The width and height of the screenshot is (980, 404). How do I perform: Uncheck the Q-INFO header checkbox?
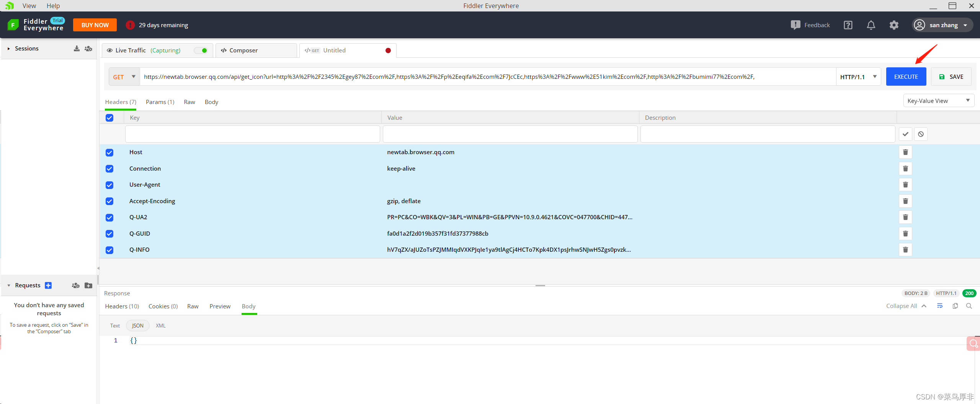coord(109,250)
